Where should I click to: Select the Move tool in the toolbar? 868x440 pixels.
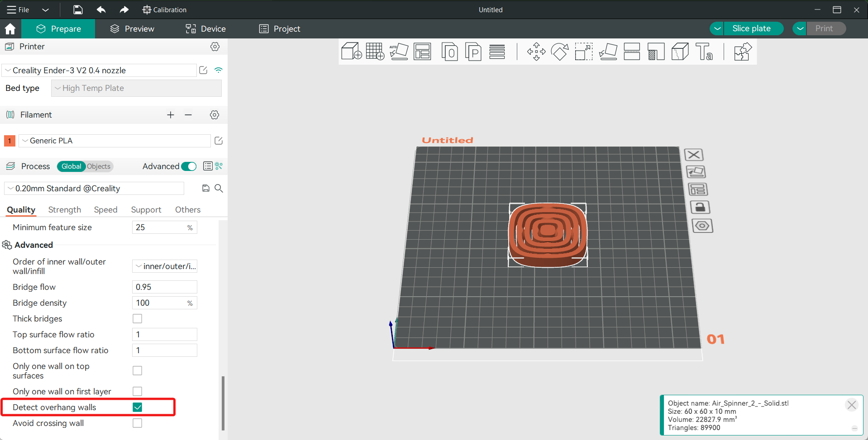(x=536, y=52)
